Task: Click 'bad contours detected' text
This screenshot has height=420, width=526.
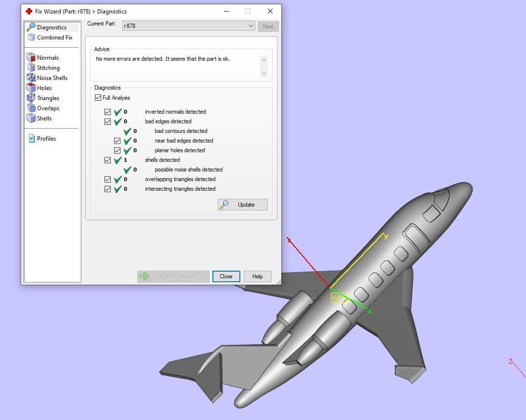Action: tap(181, 131)
